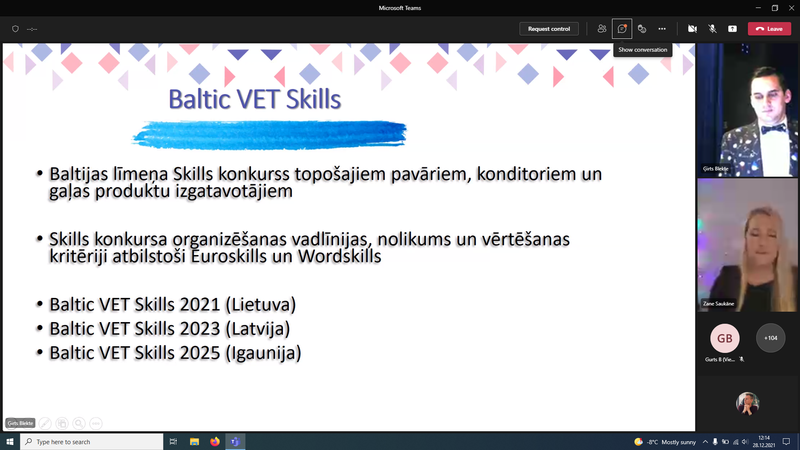This screenshot has width=800, height=450.
Task: Unmute the microphone
Action: point(712,29)
